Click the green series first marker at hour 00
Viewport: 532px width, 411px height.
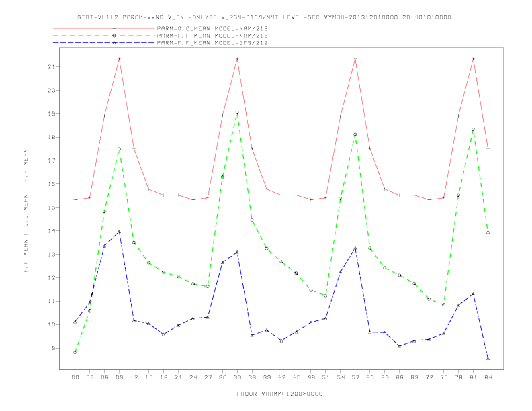(75, 353)
